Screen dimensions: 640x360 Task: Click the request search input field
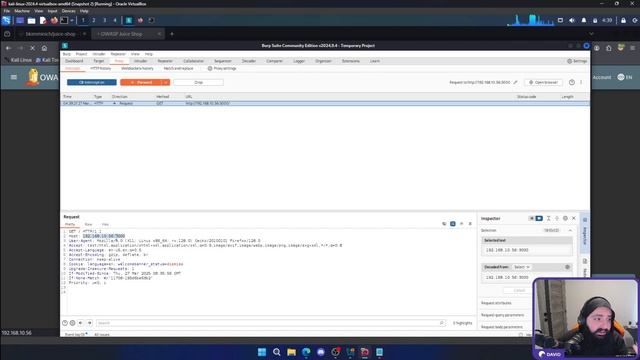coord(271,323)
